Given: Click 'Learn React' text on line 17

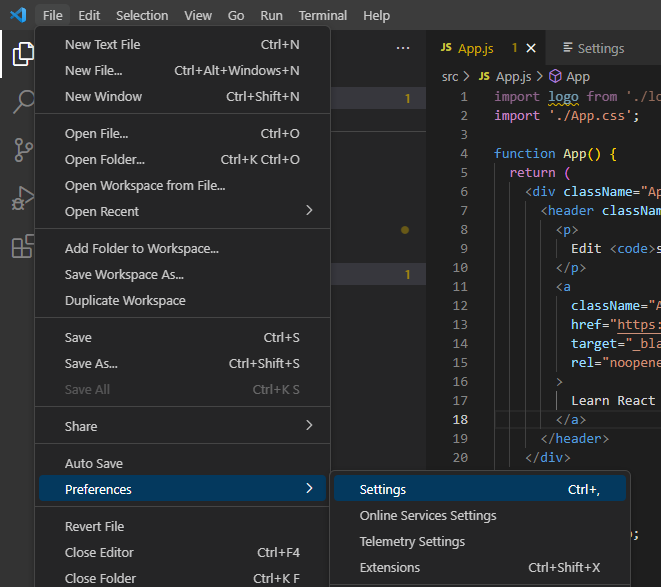Looking at the screenshot, I should pos(613,401).
